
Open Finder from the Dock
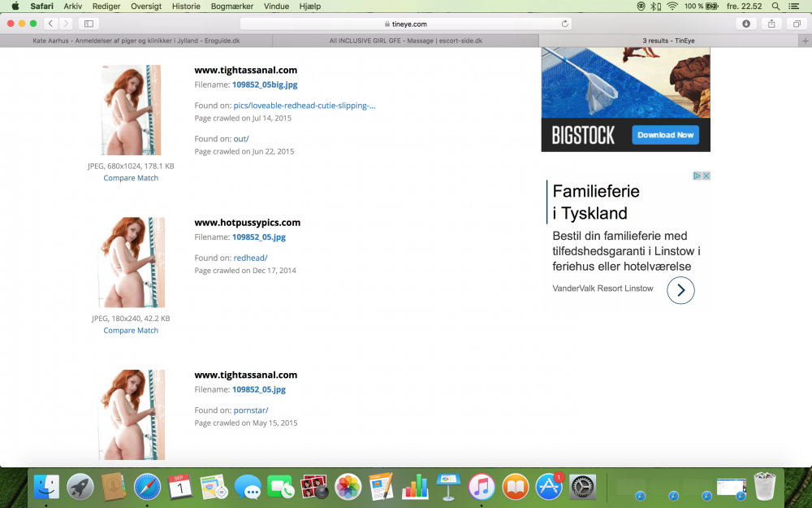tap(46, 487)
